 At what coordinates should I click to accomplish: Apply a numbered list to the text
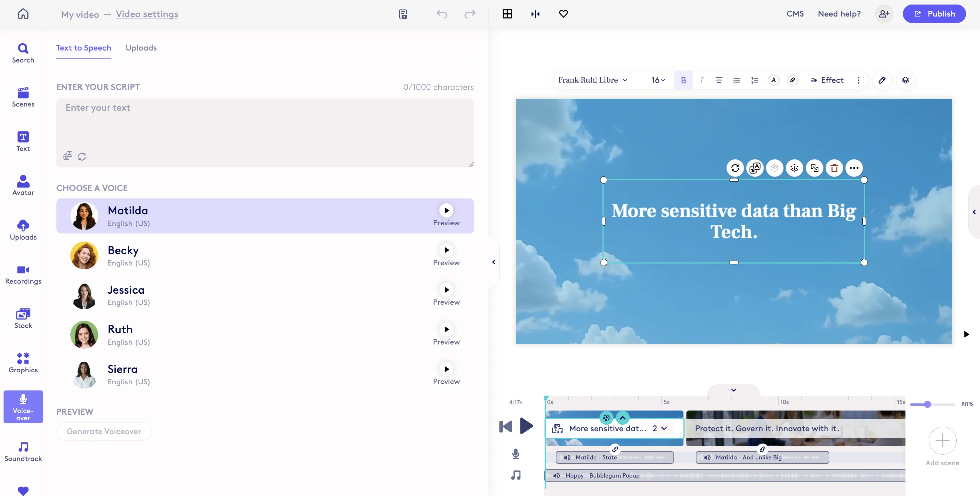click(x=755, y=80)
